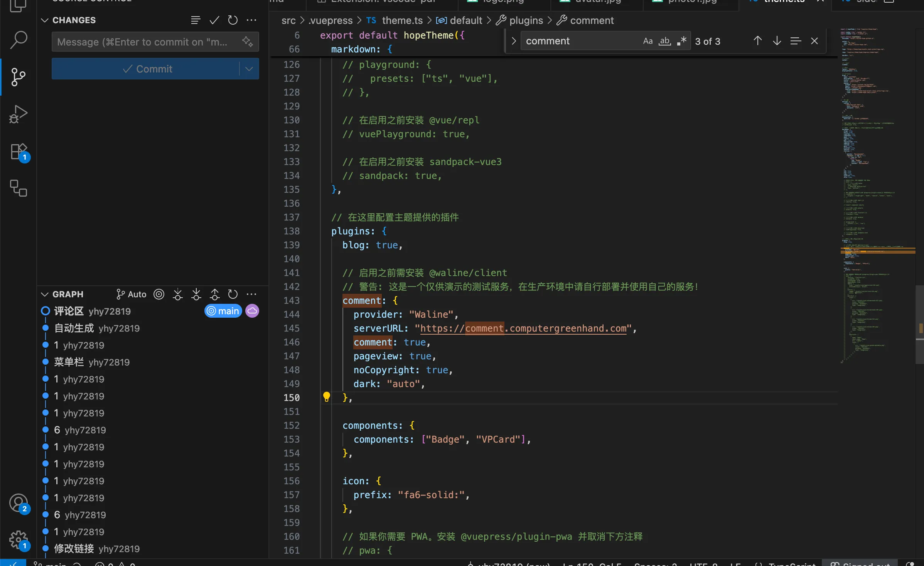Open more actions in Changes header

[x=251, y=20]
